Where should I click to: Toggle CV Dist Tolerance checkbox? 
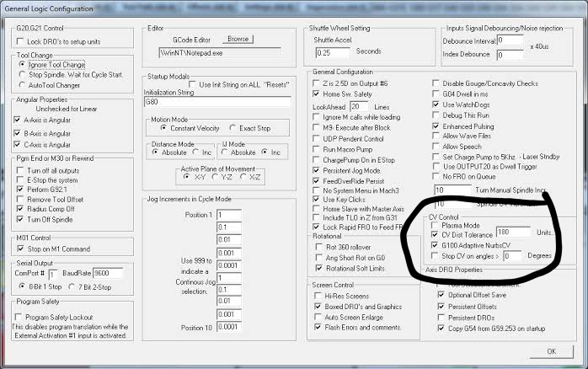click(435, 234)
